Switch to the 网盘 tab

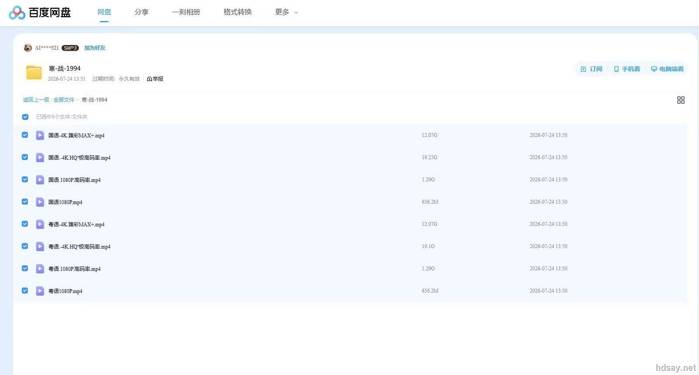click(x=104, y=12)
